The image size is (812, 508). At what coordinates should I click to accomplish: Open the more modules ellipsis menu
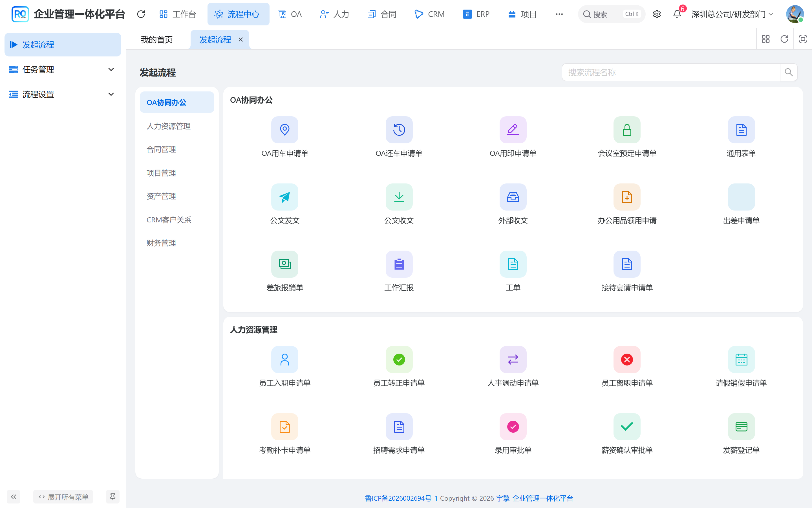[x=559, y=14]
